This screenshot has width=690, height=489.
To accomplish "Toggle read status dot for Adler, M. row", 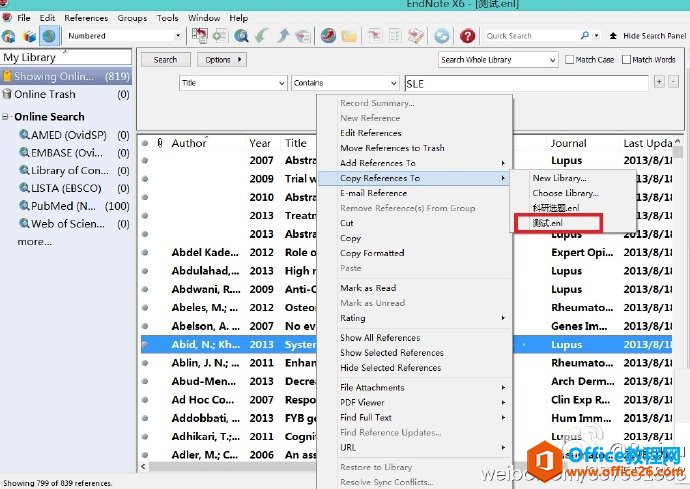I will [145, 455].
